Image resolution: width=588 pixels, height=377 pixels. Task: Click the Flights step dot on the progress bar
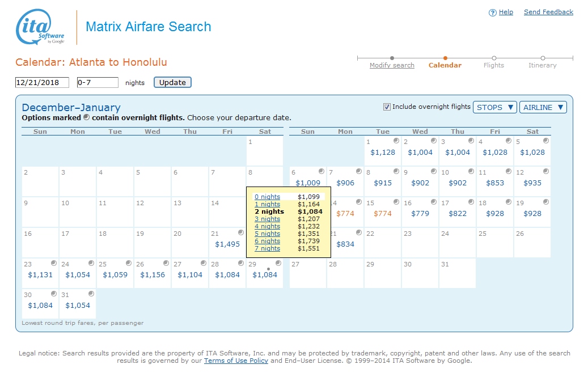pyautogui.click(x=493, y=57)
